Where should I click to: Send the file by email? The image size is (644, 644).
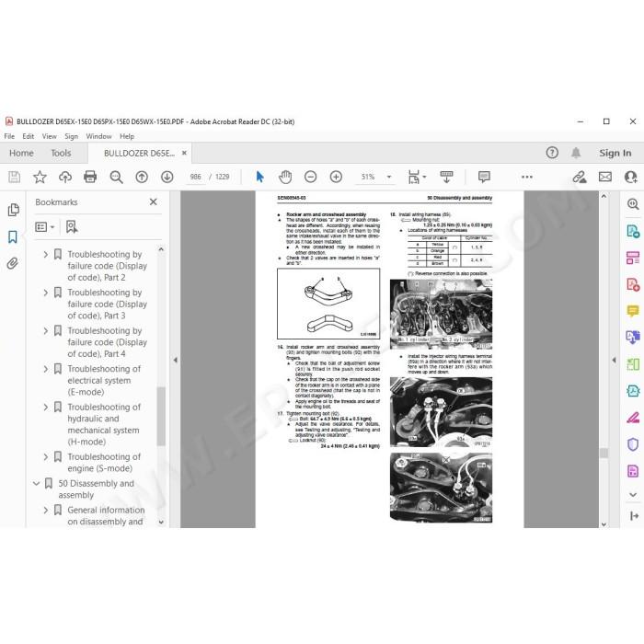pyautogui.click(x=605, y=177)
